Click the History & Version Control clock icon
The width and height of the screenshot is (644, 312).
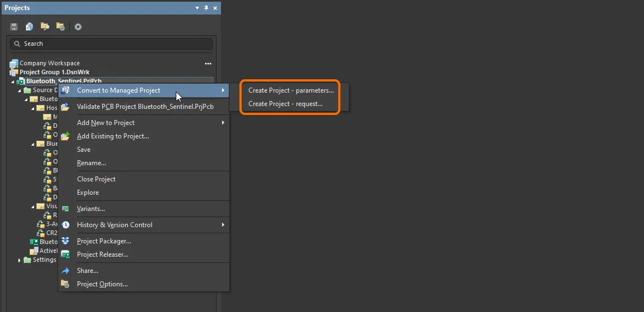pos(65,225)
